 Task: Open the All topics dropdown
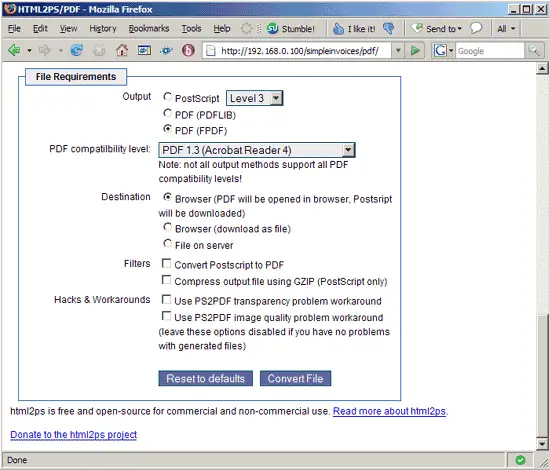506,29
